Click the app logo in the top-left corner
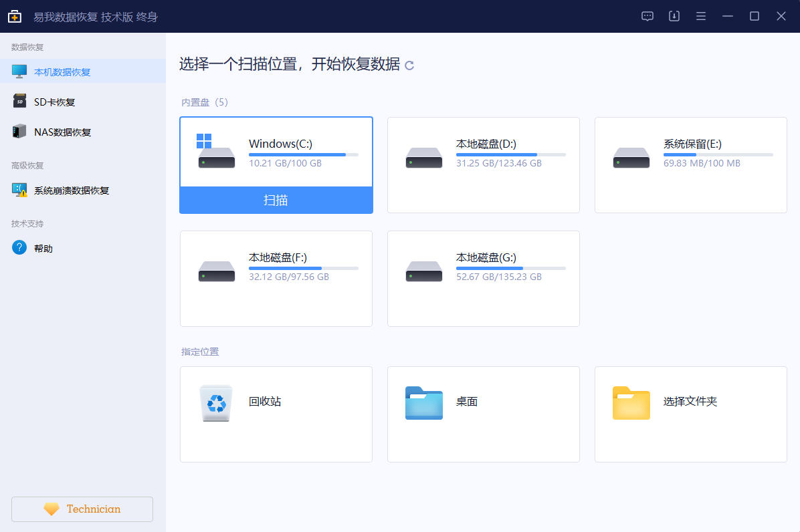 click(x=14, y=15)
